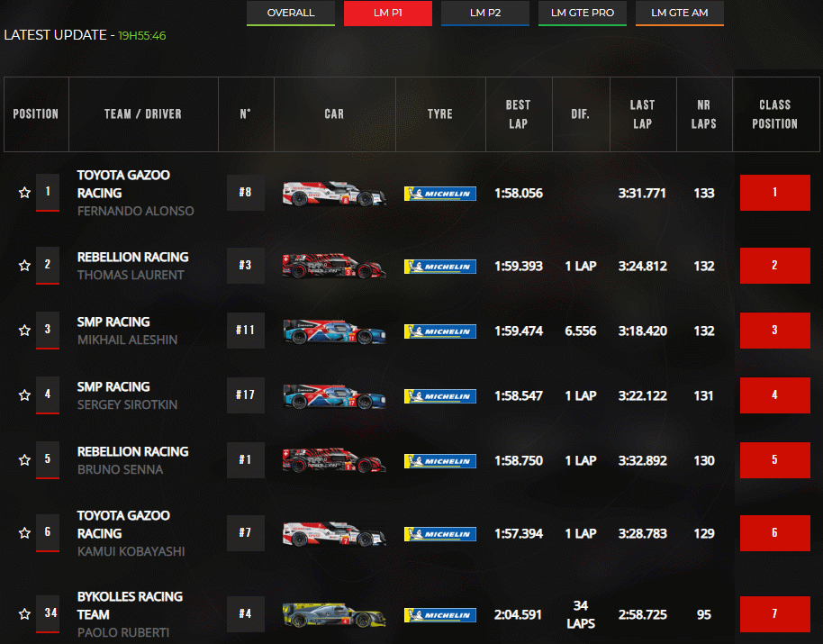Click red class position 1 box
This screenshot has height=644, width=823.
point(774,193)
